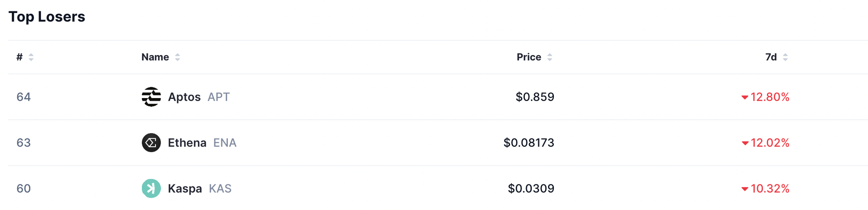Open the Aptos coin page link
868x210 pixels.
[184, 97]
